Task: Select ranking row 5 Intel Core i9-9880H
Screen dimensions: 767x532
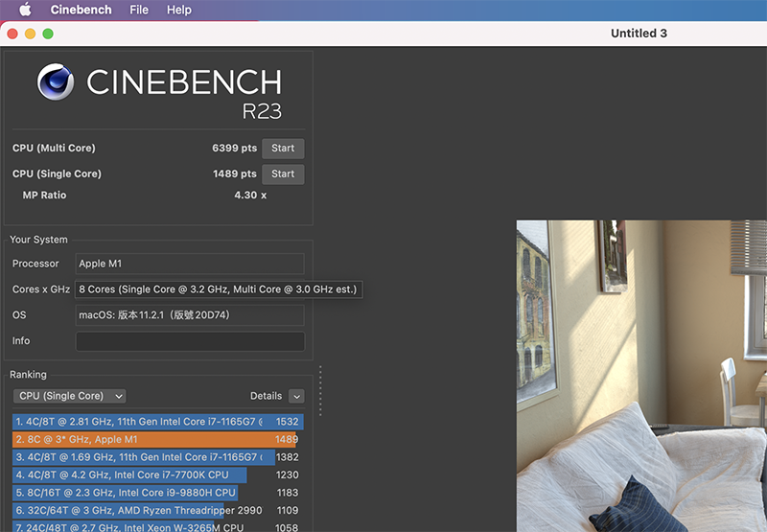Action: click(x=156, y=493)
